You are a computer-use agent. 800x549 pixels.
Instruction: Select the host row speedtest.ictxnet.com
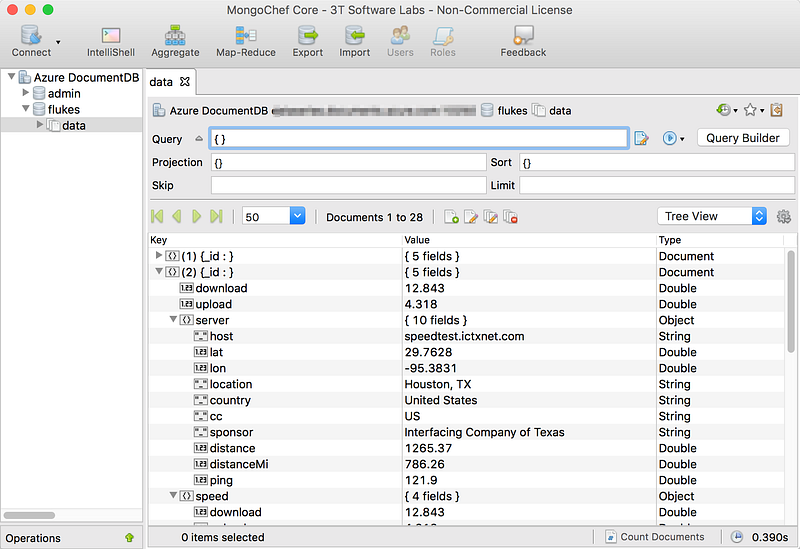pyautogui.click(x=466, y=336)
